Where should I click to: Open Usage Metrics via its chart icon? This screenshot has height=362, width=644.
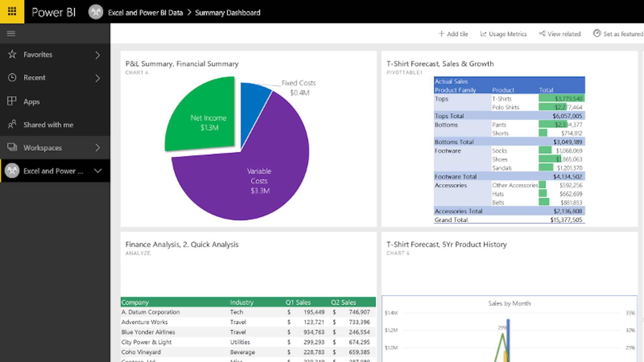[x=484, y=34]
